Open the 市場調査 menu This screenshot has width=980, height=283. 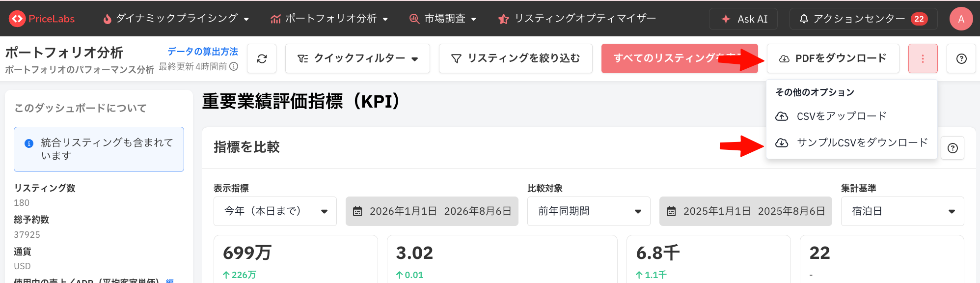(x=443, y=19)
